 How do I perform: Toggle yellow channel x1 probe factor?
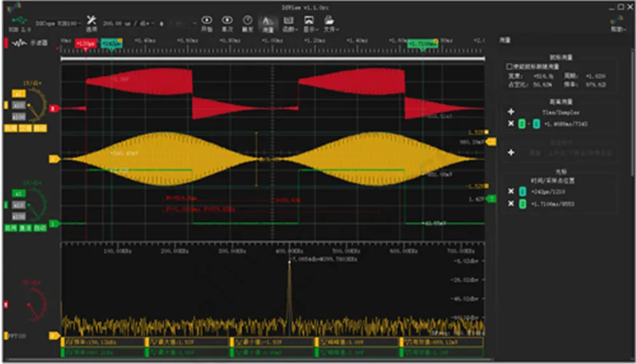[x=18, y=93]
